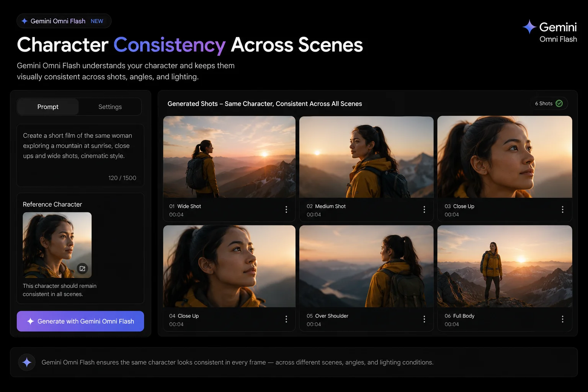Click the sparkle icon inside the Generate button
The width and height of the screenshot is (588, 392).
(31, 321)
